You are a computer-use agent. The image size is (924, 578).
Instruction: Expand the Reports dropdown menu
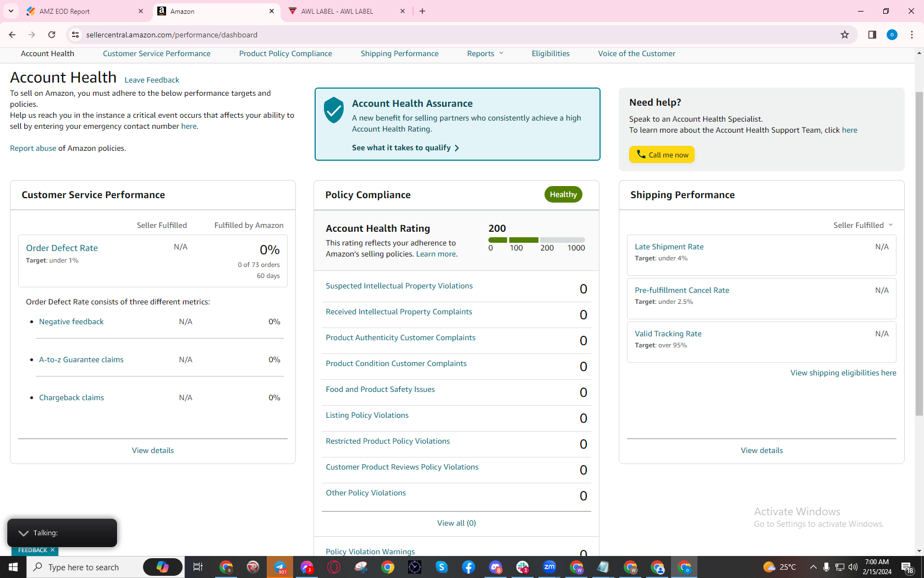[485, 53]
